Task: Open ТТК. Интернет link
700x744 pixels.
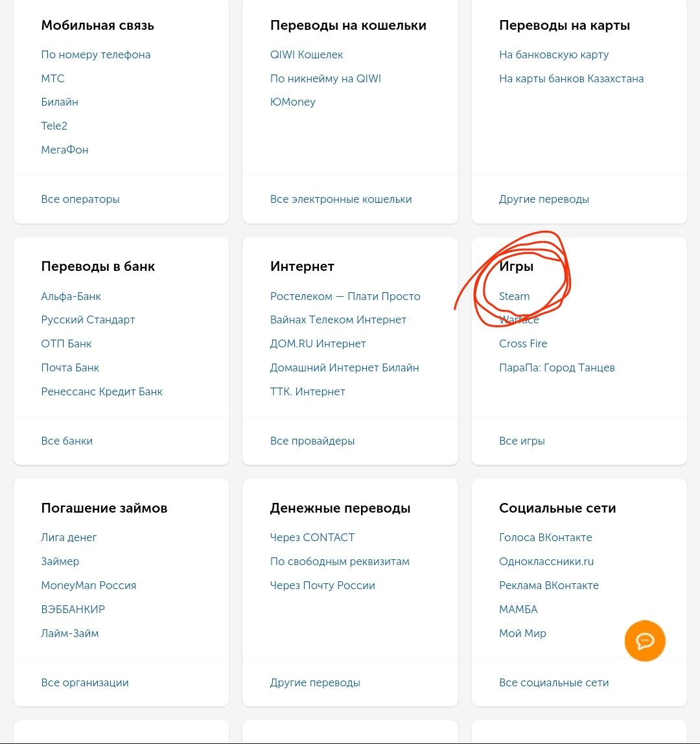Action: (307, 391)
